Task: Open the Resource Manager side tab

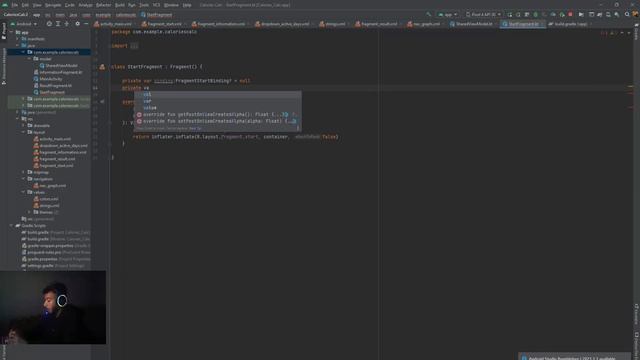Action: pos(4,66)
